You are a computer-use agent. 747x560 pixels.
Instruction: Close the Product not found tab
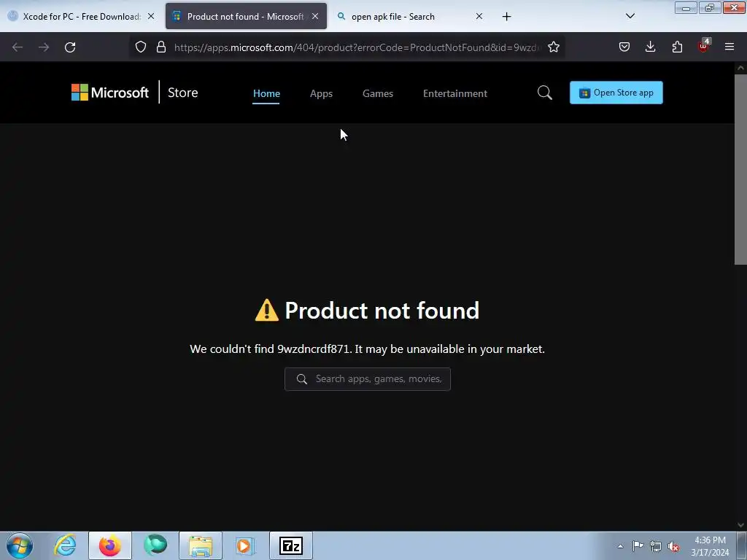315,16
